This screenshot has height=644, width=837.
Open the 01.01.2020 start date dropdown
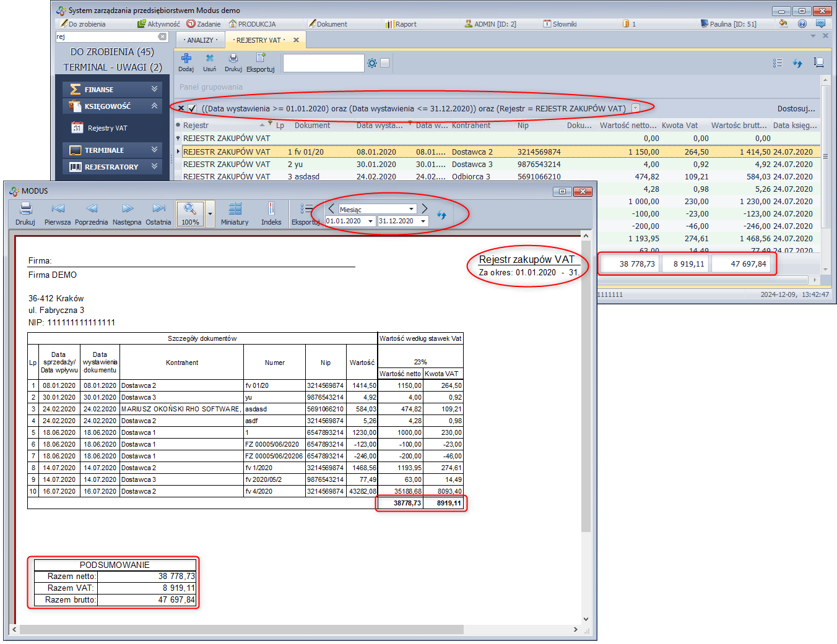(x=370, y=221)
